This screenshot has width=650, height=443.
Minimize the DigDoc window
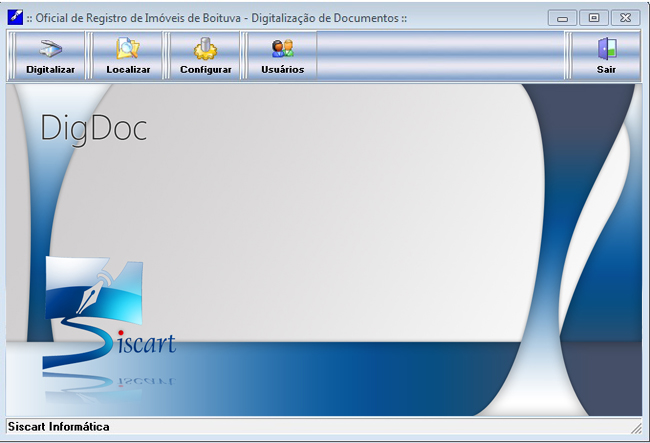(562, 18)
